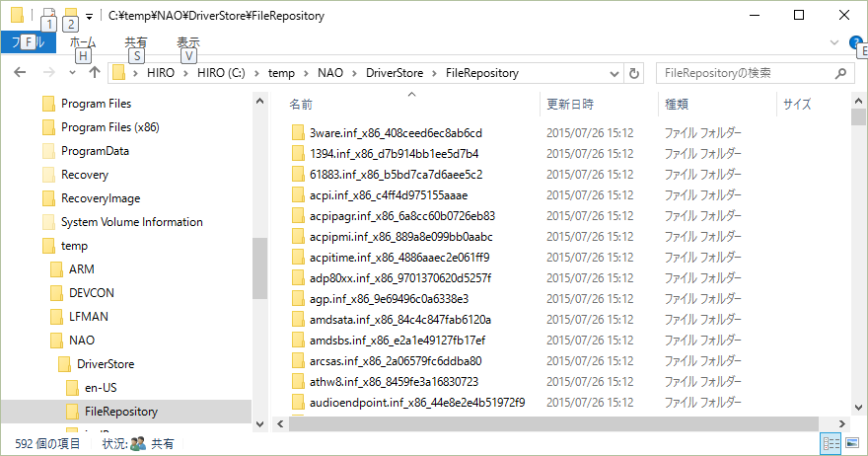868x456 pixels.
Task: Open the Help question mark icon
Action: pos(854,42)
